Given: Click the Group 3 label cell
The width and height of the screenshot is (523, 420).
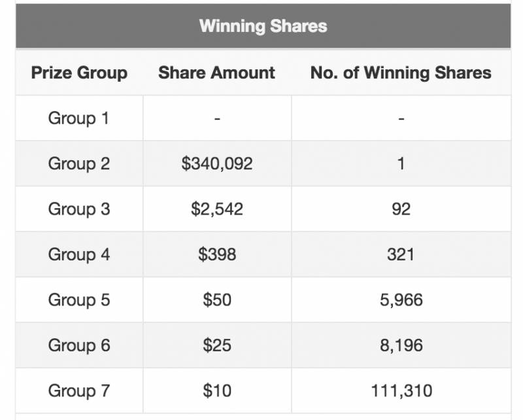Looking at the screenshot, I should pyautogui.click(x=79, y=209).
